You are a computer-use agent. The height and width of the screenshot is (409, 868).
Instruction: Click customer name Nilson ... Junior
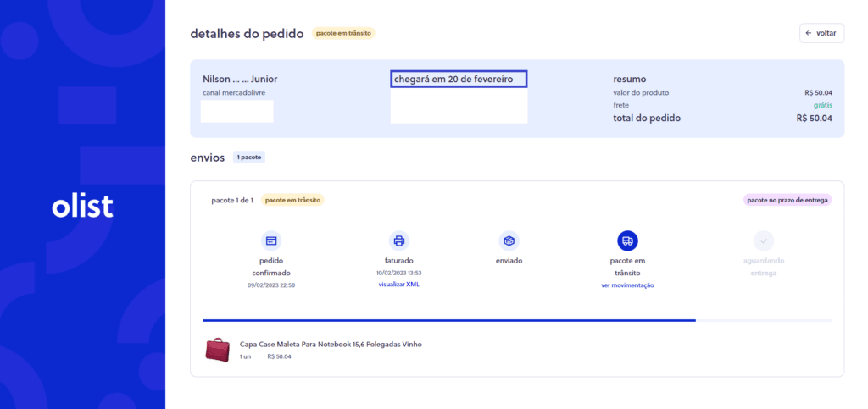pyautogui.click(x=240, y=80)
